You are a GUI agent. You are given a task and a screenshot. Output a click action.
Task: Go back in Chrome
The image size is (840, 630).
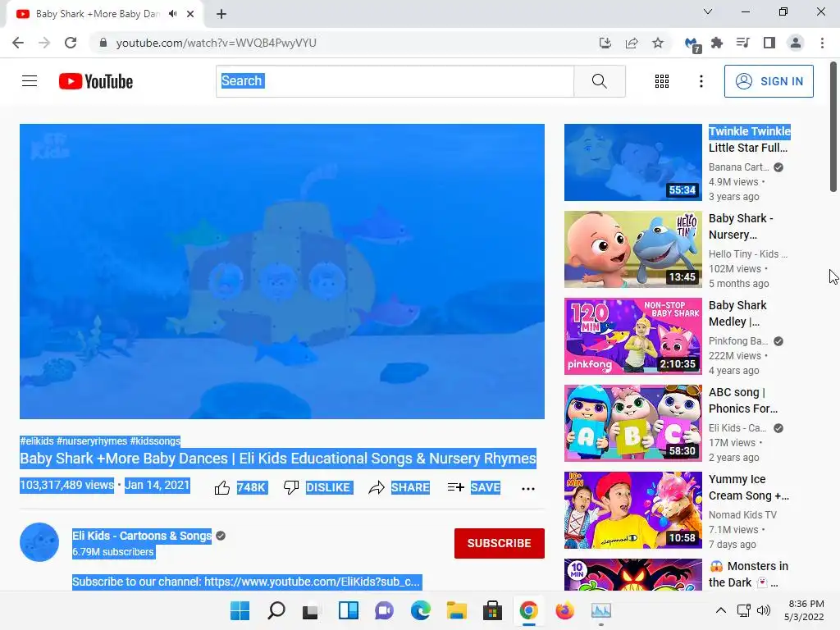18,43
